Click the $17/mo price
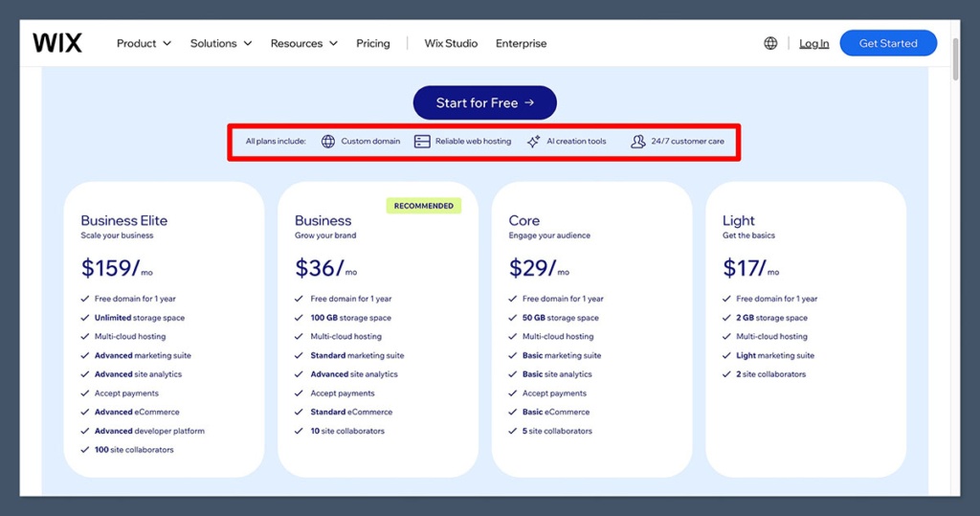The width and height of the screenshot is (980, 516). coord(750,268)
